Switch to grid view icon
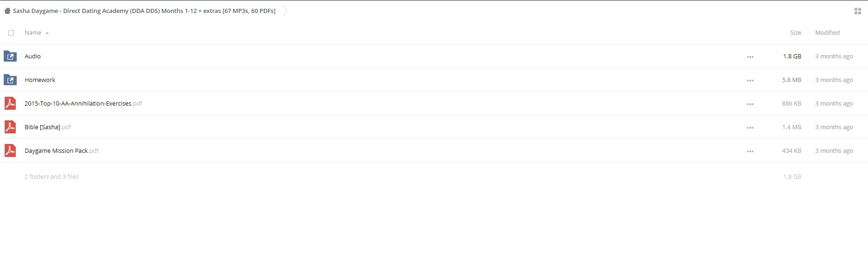Screen dimensions: 868x263 click(857, 11)
